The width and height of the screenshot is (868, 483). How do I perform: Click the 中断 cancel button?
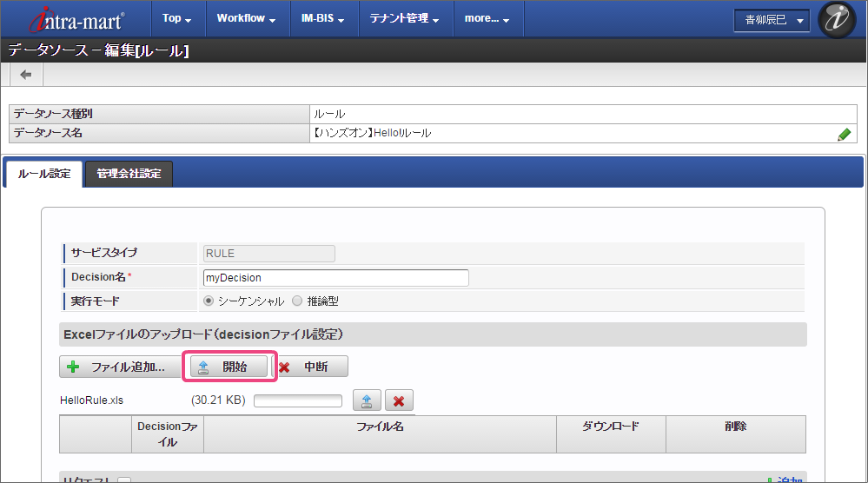[x=310, y=367]
